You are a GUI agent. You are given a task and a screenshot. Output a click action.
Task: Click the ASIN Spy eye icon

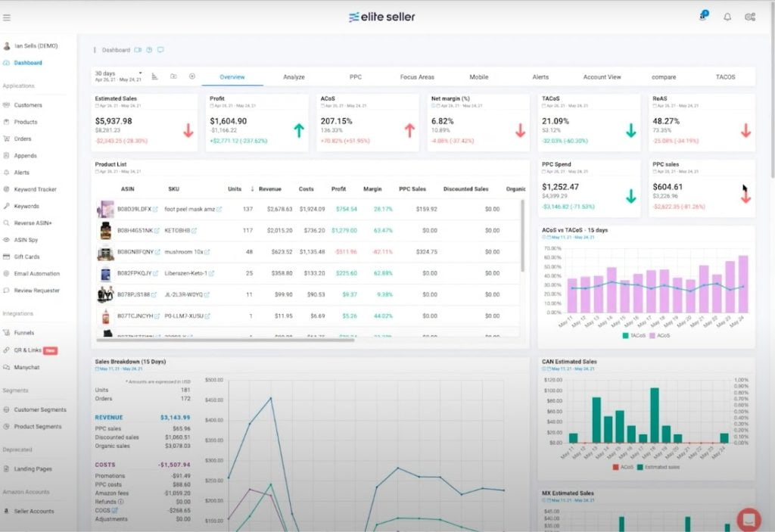(6, 240)
